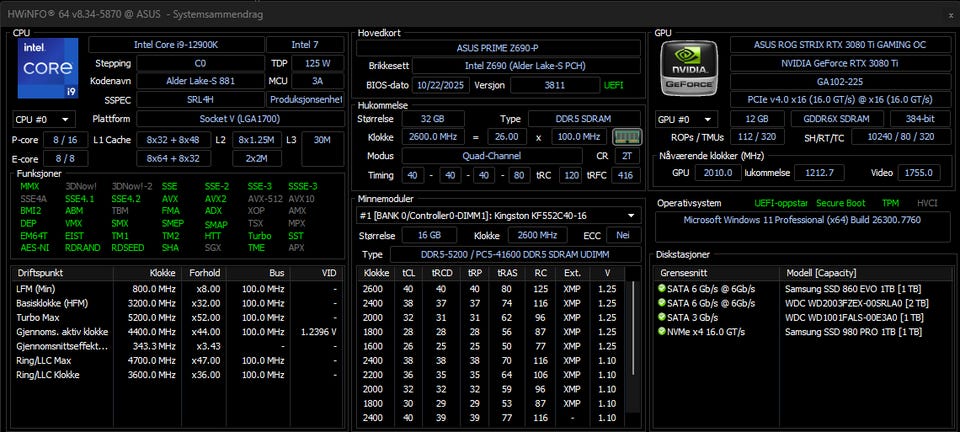Click the SATA 3 Gb/s drive status icon

[662, 317]
